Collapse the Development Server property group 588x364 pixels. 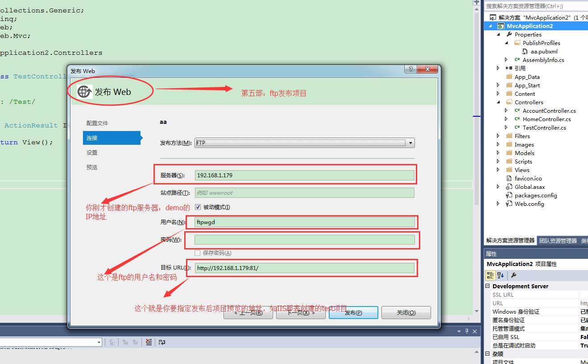(x=488, y=286)
